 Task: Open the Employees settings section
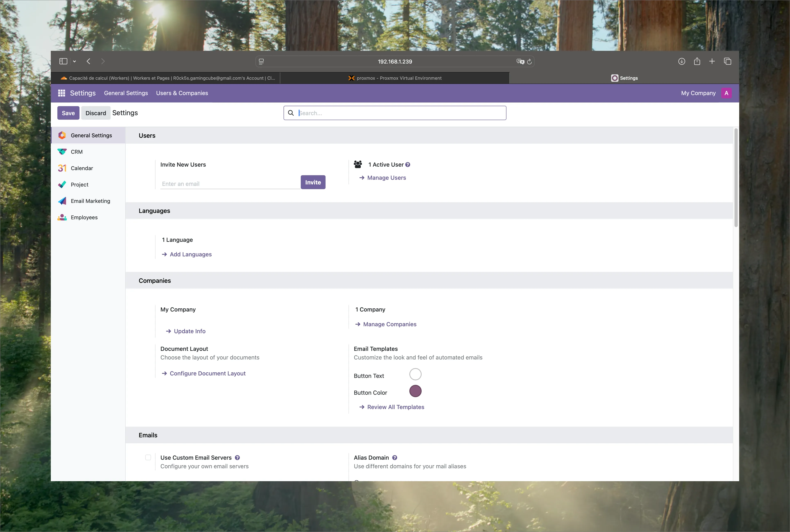tap(84, 217)
